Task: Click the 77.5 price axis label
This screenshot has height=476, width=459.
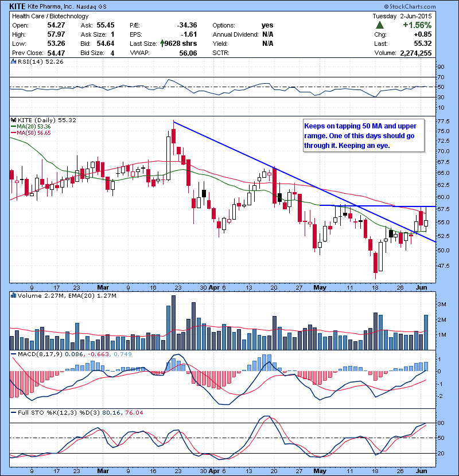Action: [443, 122]
